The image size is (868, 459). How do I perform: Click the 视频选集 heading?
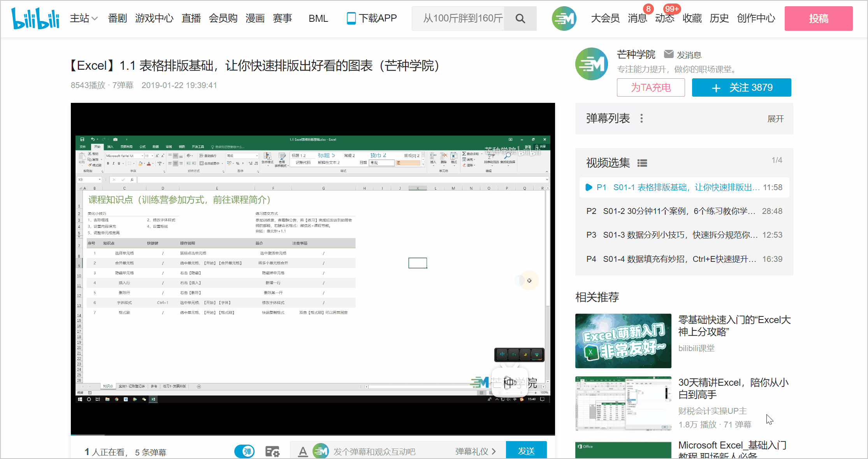608,163
